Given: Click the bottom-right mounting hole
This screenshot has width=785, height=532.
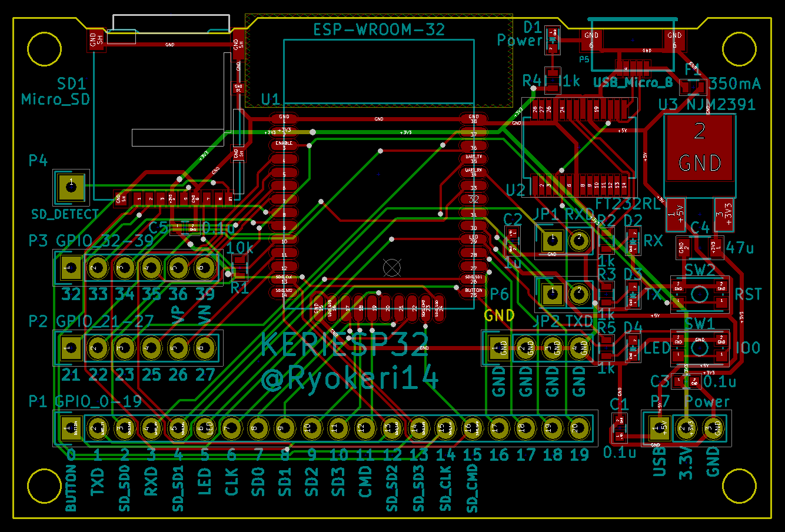Looking at the screenshot, I should pyautogui.click(x=739, y=486).
